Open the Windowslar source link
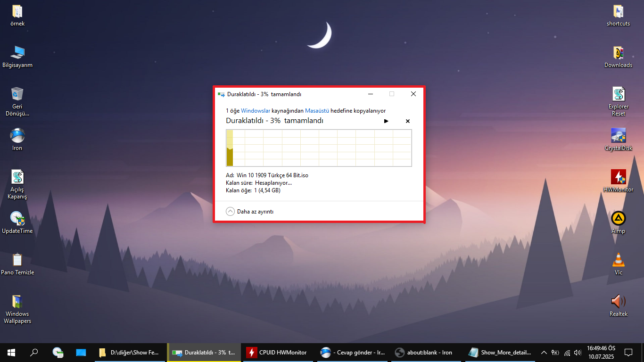Viewport: 644px width, 362px height. (256, 111)
